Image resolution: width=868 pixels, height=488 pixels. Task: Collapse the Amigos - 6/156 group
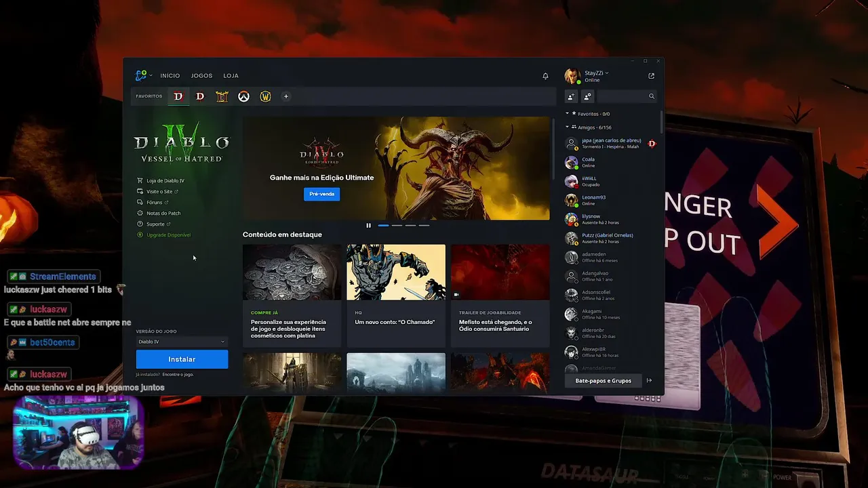point(567,127)
